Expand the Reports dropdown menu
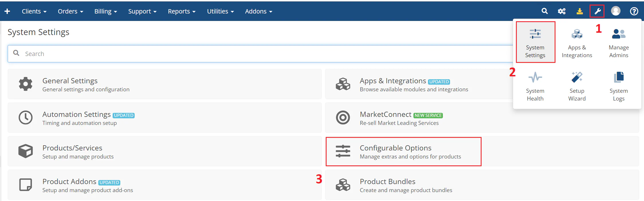The height and width of the screenshot is (201, 644). click(182, 11)
